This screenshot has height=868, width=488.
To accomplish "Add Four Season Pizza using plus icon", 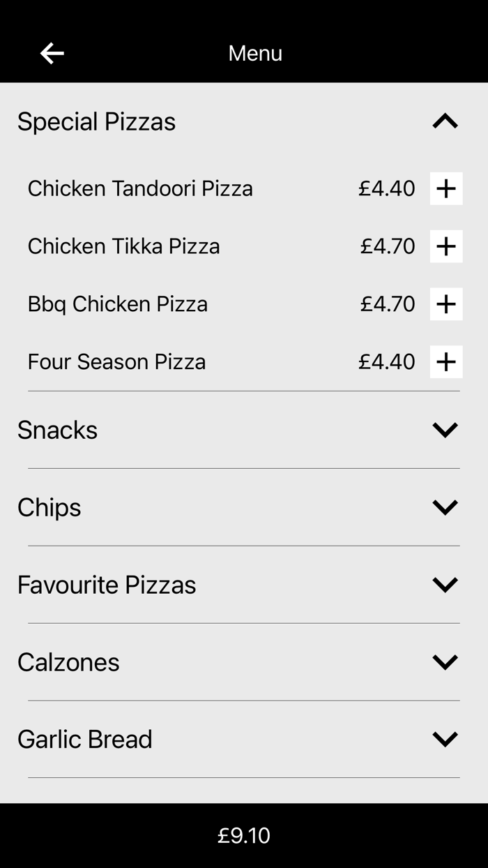I will pos(445,361).
